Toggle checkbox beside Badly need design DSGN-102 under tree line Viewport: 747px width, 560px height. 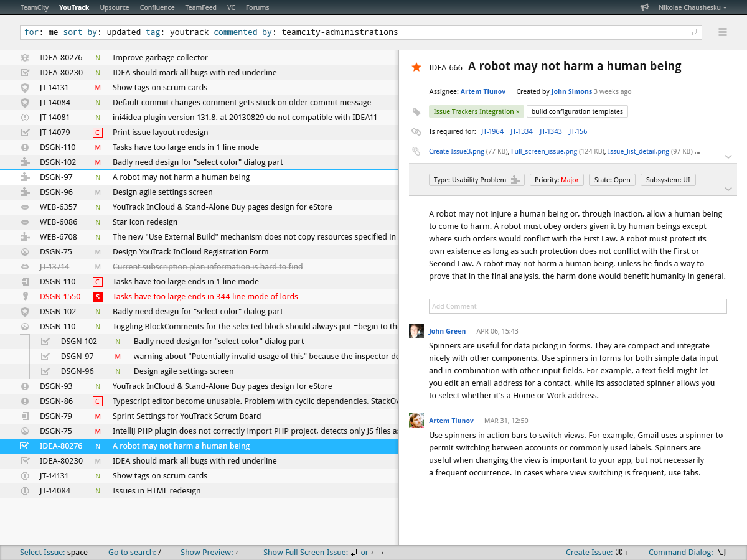coord(45,341)
